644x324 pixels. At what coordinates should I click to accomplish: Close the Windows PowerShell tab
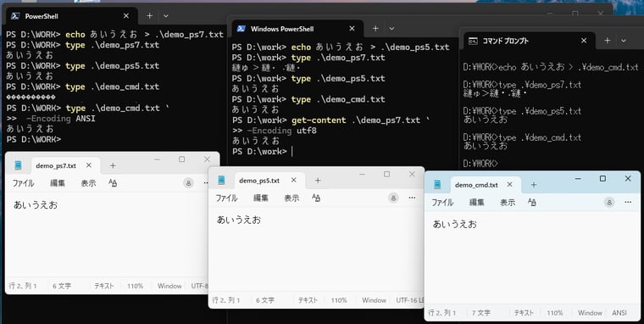tap(352, 28)
